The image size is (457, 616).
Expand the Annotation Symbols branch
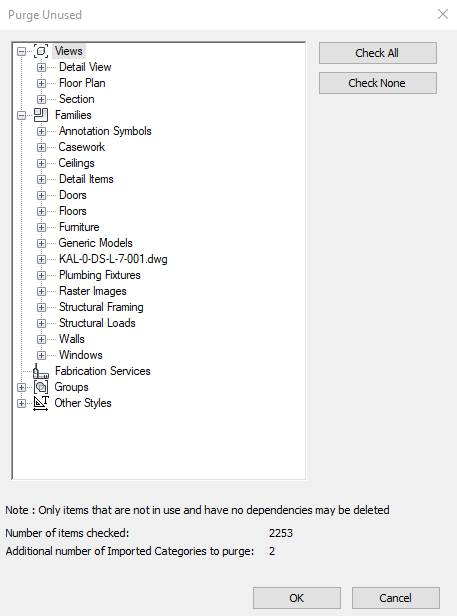[41, 132]
